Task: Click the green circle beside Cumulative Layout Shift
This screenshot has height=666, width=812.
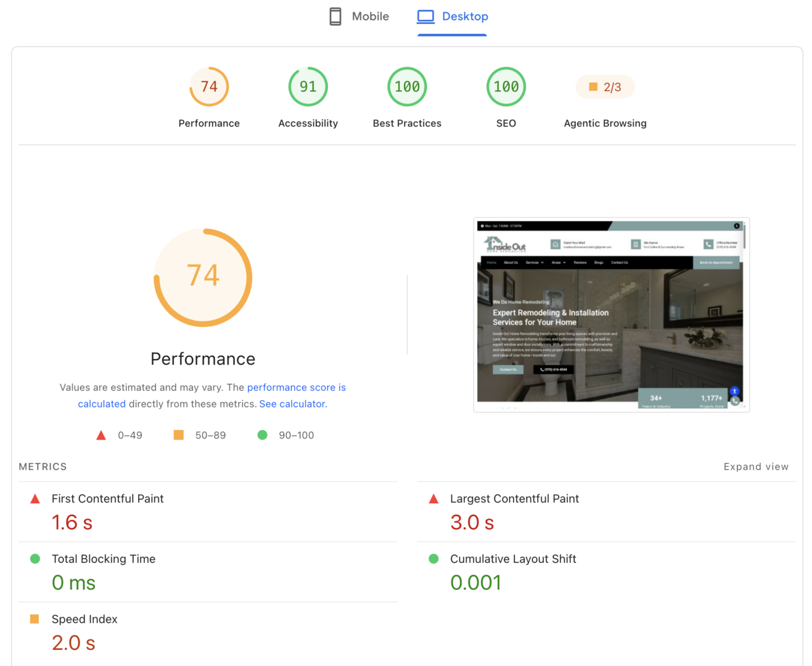Action: pyautogui.click(x=433, y=559)
